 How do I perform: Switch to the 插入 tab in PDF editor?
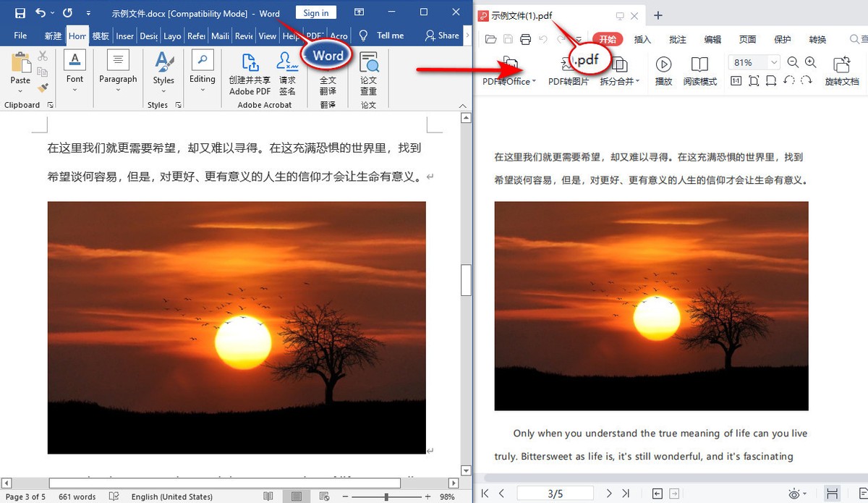(x=642, y=39)
